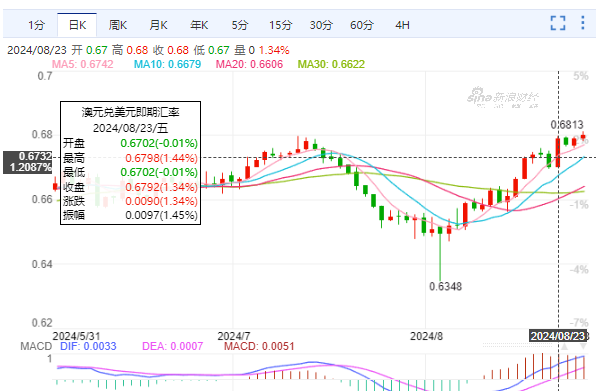Image resolution: width=596 pixels, height=391 pixels.
Task: Click the 2024/8 x-axis date label
Action: (426, 336)
